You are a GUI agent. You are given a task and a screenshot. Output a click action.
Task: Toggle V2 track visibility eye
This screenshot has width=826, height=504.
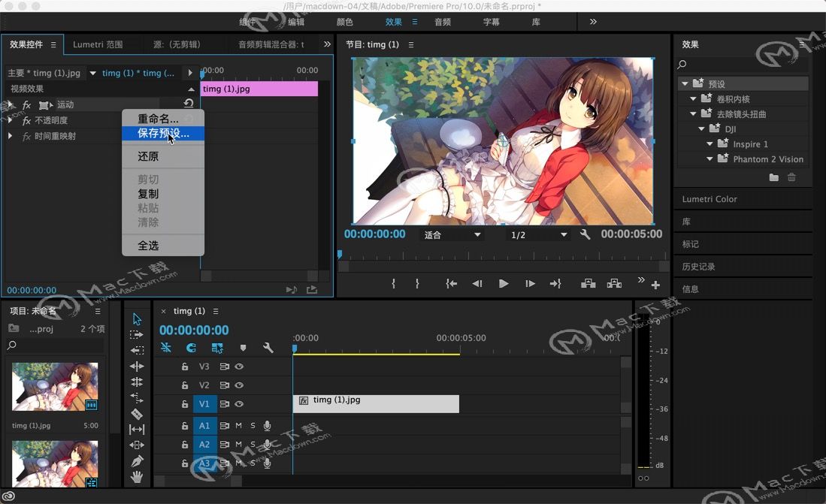point(239,385)
